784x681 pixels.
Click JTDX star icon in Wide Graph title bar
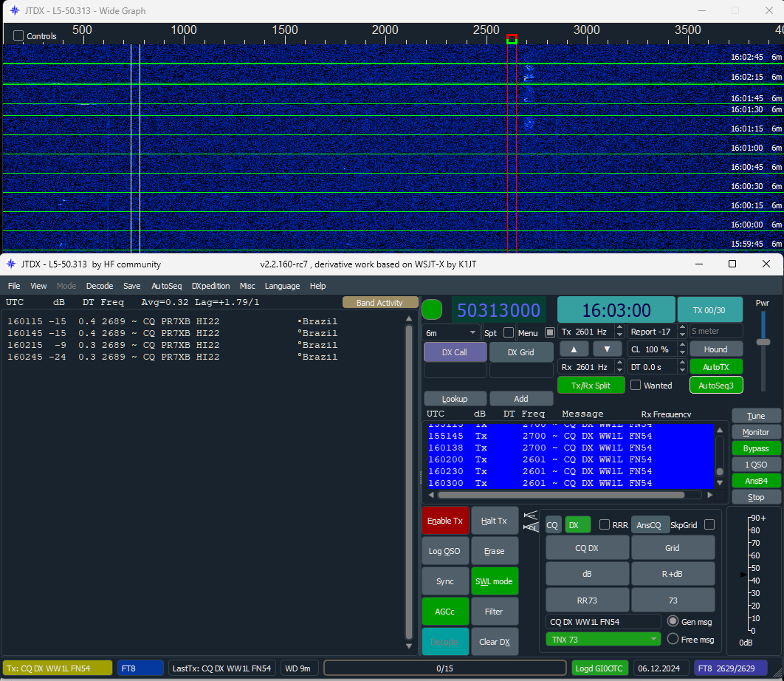click(x=15, y=10)
